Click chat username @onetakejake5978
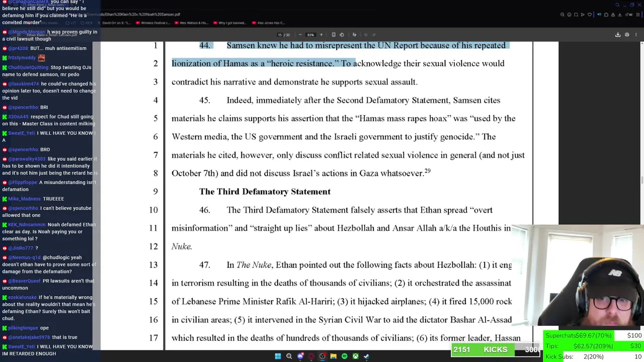Viewport: 644px width, 362px height. click(29, 337)
